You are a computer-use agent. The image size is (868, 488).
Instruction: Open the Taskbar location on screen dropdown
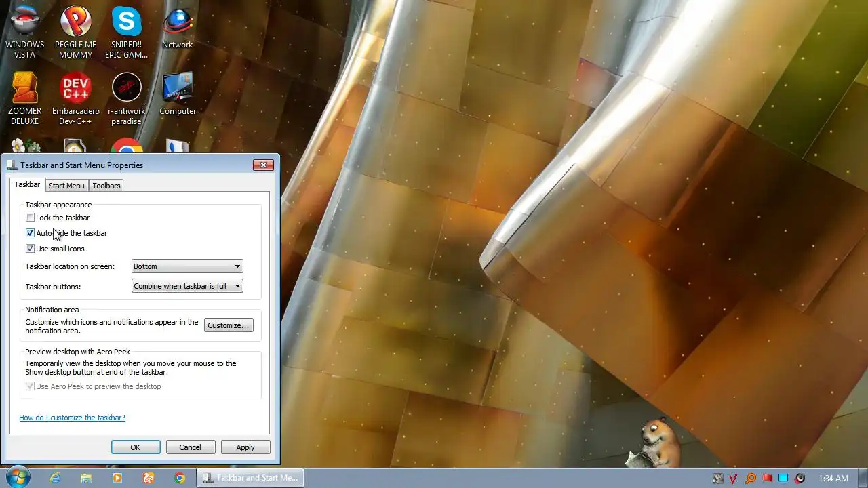coord(187,266)
